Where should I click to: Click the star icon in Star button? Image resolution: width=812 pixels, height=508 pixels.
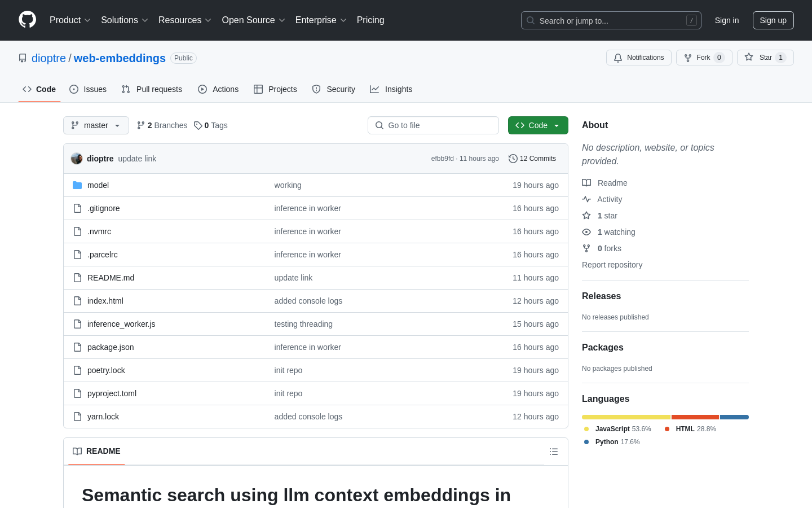[749, 57]
